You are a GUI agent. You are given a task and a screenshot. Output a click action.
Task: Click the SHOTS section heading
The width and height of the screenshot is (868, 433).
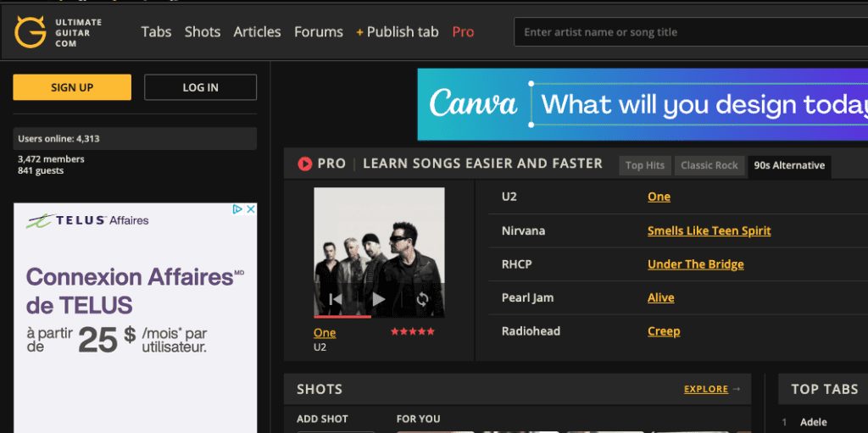(x=320, y=389)
